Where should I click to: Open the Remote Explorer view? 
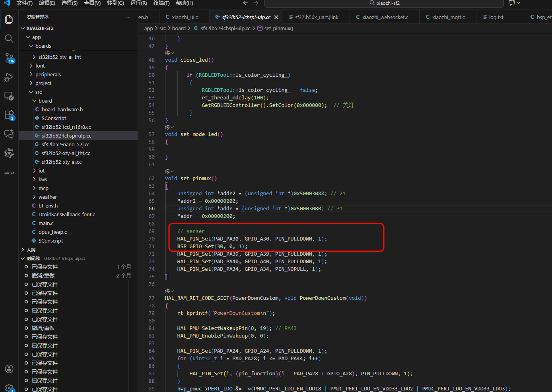point(9,96)
